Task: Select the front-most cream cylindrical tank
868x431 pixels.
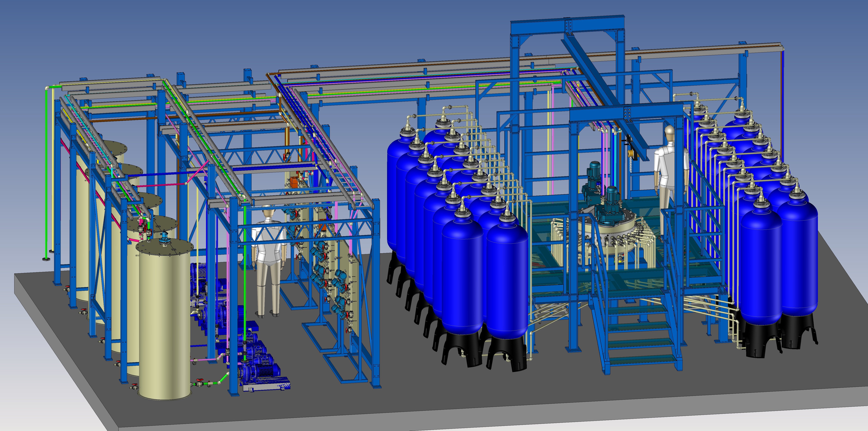Action: tap(164, 320)
